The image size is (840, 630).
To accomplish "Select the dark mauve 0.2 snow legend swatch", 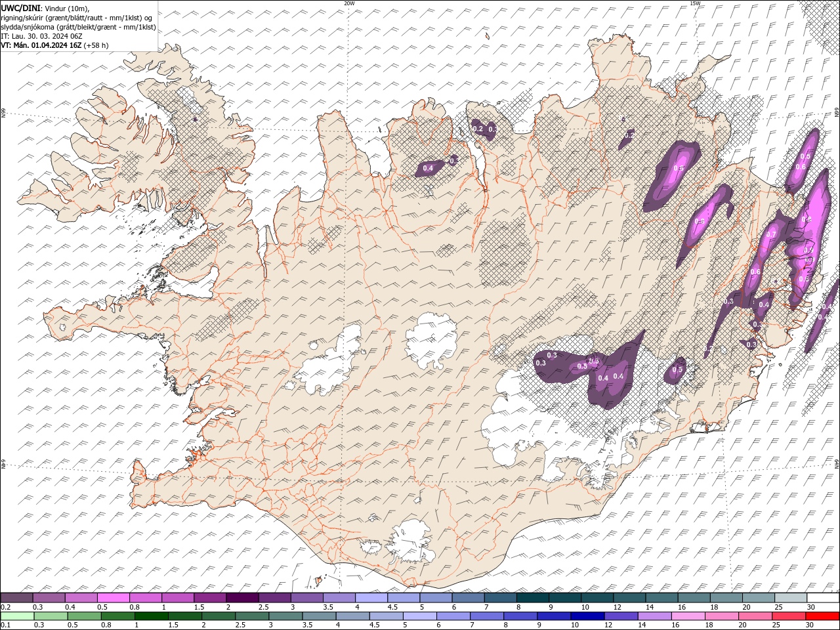I will click(x=16, y=598).
